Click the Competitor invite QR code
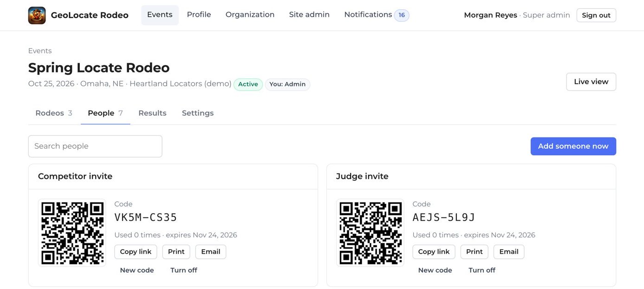644x289 pixels. point(72,233)
